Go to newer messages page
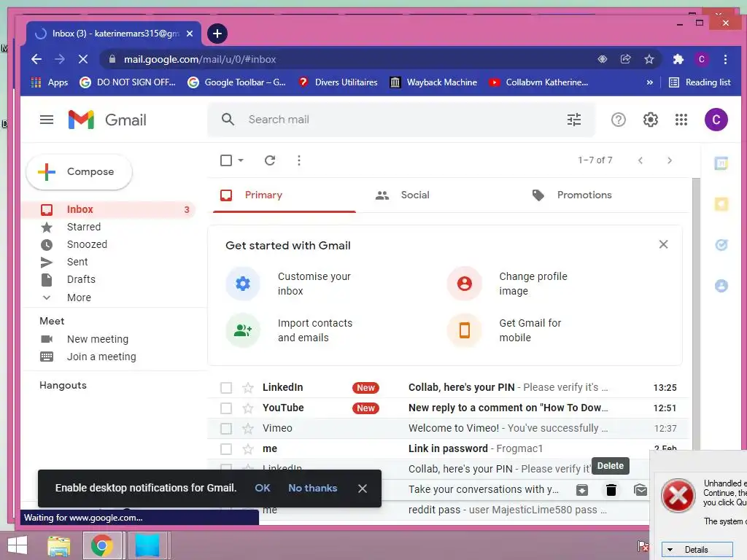Screen dimensions: 747x560 point(640,160)
